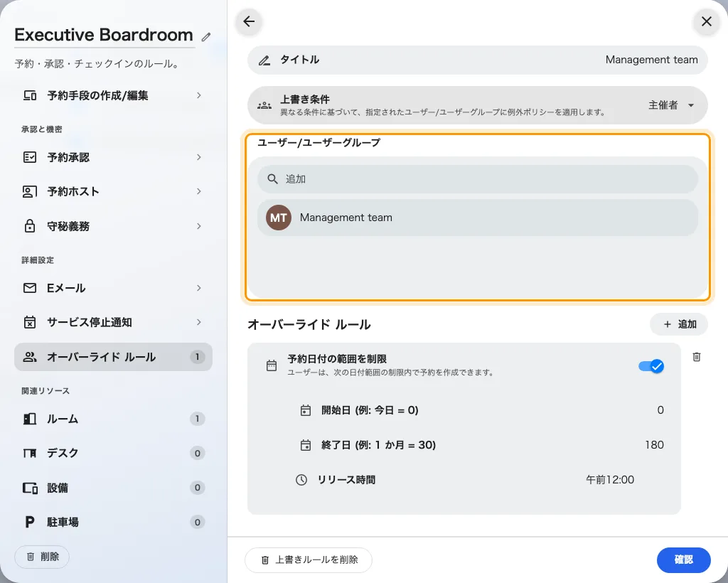Click the 駐車場 parking P icon
728x583 pixels.
(30, 522)
